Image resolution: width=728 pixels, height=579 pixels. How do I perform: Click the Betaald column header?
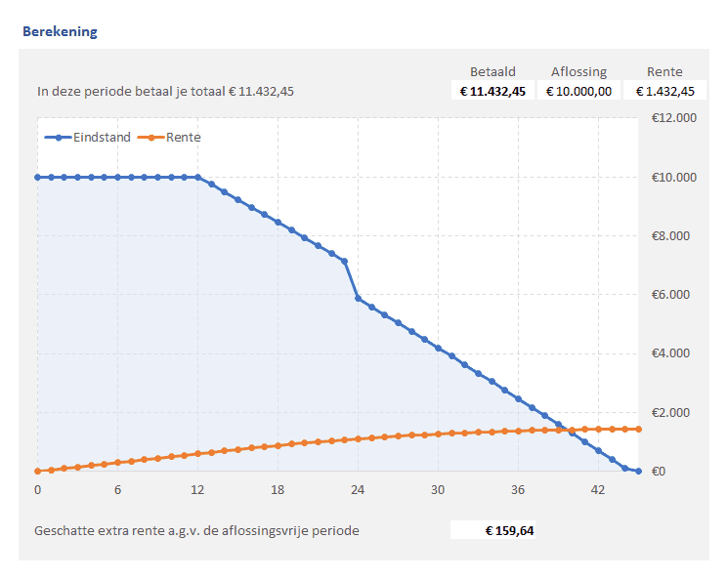click(x=492, y=71)
